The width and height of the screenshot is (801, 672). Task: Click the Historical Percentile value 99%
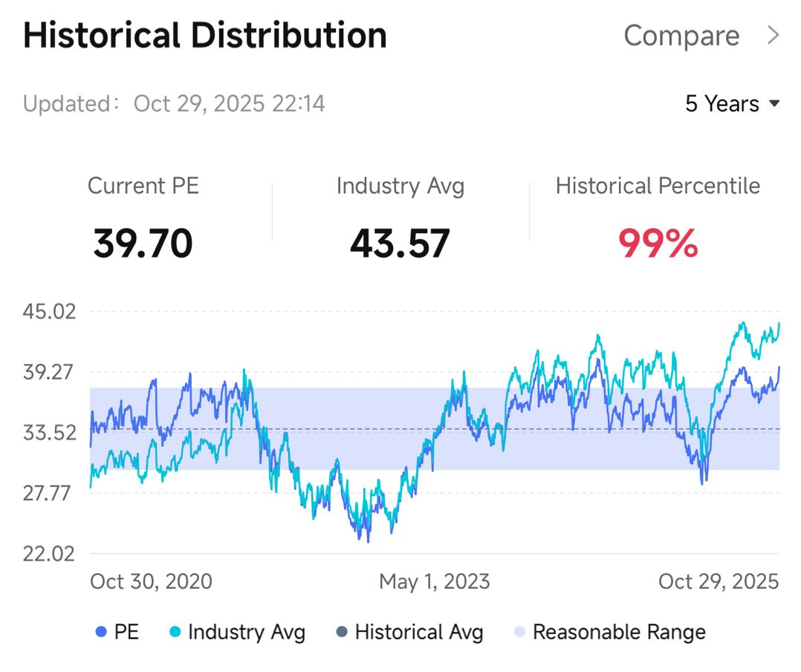point(658,244)
